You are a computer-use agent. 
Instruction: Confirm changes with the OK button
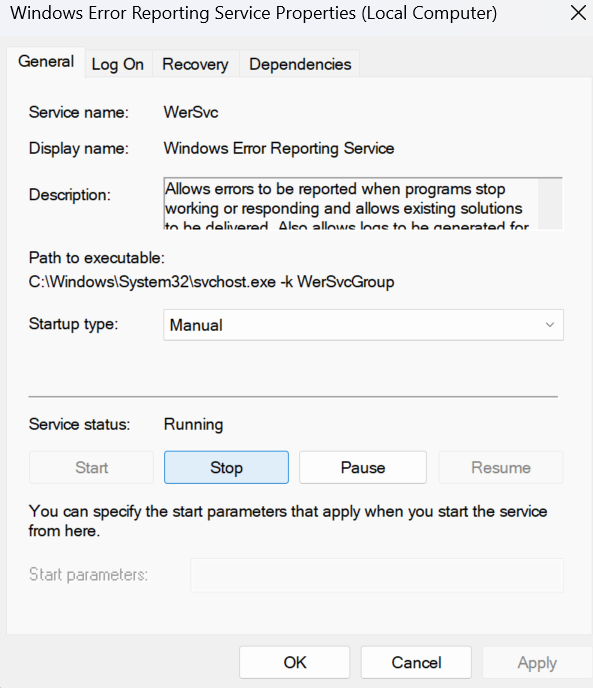(x=295, y=662)
